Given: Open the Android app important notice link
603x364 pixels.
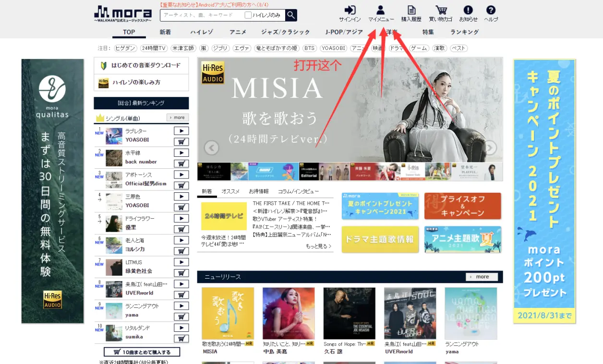Looking at the screenshot, I should coord(214,4).
